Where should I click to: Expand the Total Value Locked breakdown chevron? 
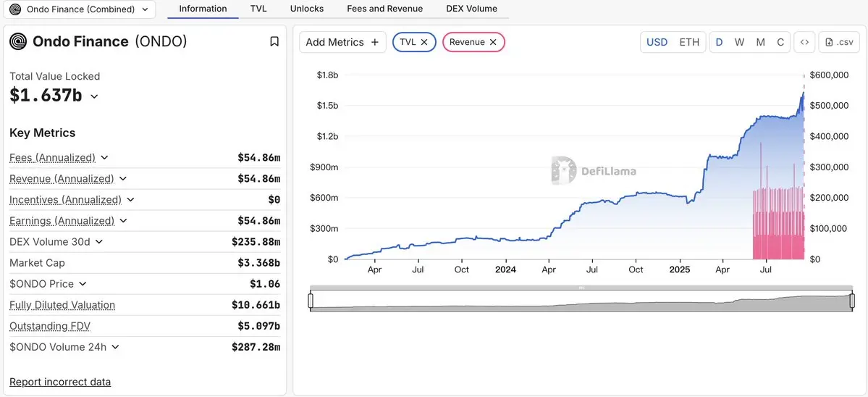95,96
